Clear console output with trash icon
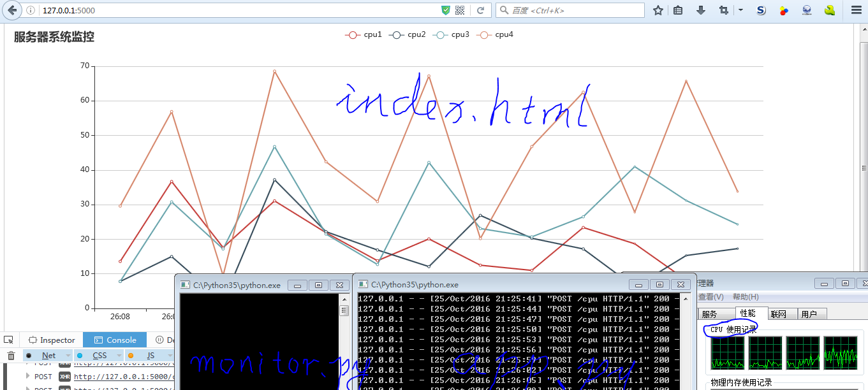Screen dimensions: 868x390 [10, 356]
